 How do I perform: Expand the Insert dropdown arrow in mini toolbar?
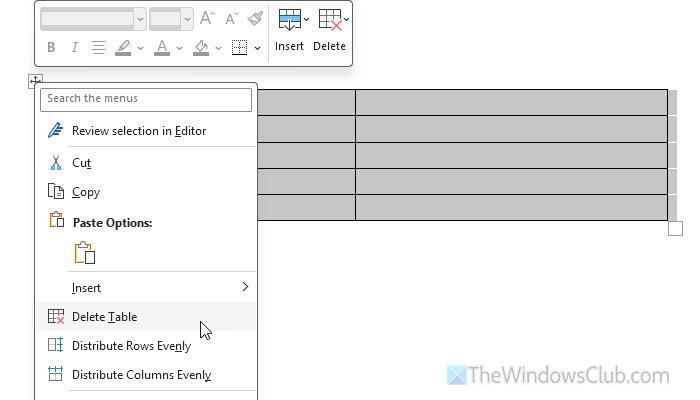[306, 19]
